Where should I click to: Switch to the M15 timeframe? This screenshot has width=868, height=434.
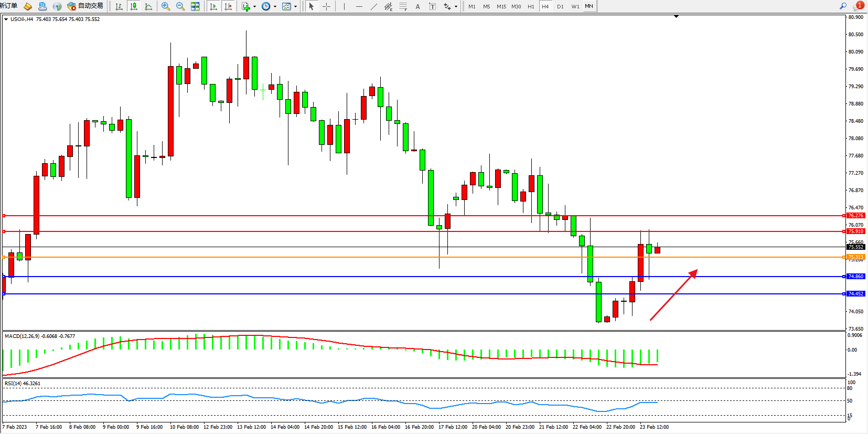(501, 6)
